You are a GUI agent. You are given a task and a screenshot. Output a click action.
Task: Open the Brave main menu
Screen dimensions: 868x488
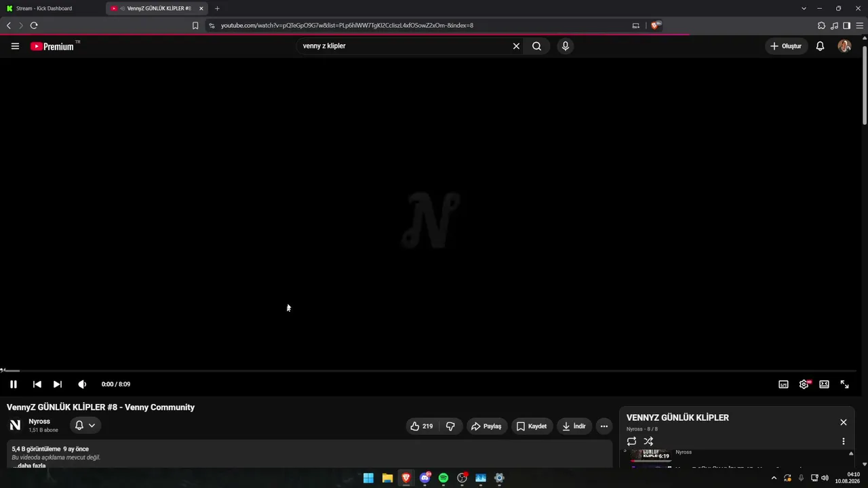coord(859,26)
